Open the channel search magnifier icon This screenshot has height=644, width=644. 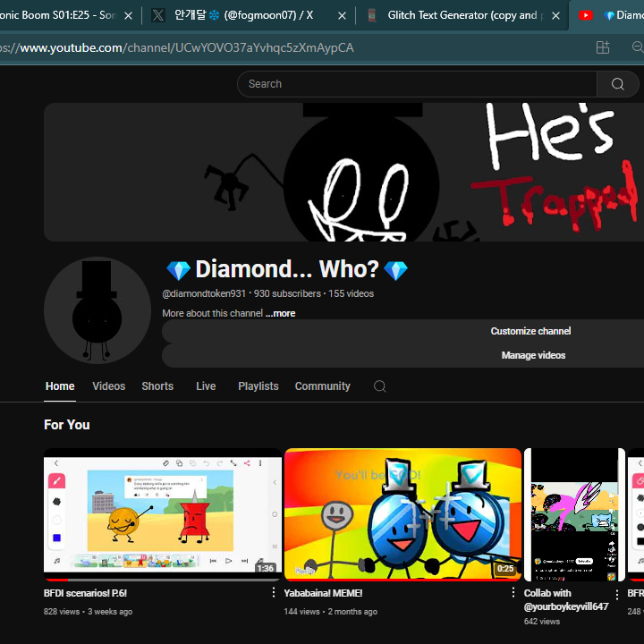(x=380, y=386)
